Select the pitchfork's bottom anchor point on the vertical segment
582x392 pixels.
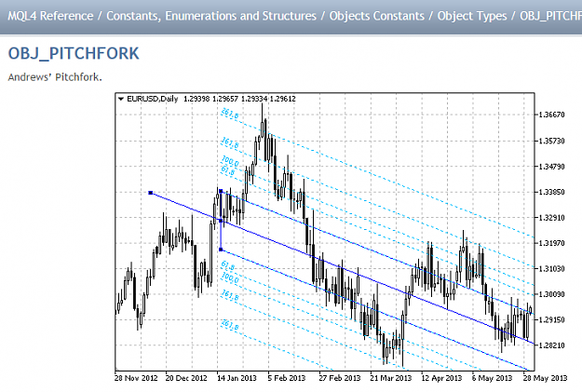(221, 250)
